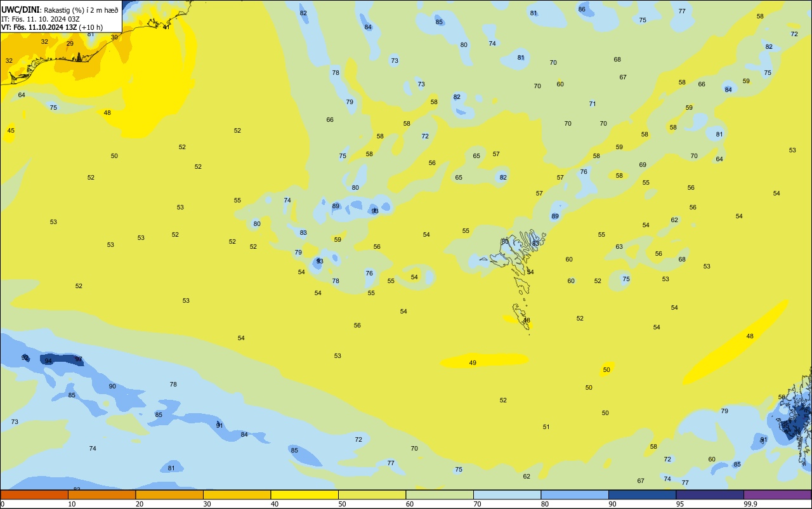Click the 30–40 amber legend swatch

coord(237,494)
